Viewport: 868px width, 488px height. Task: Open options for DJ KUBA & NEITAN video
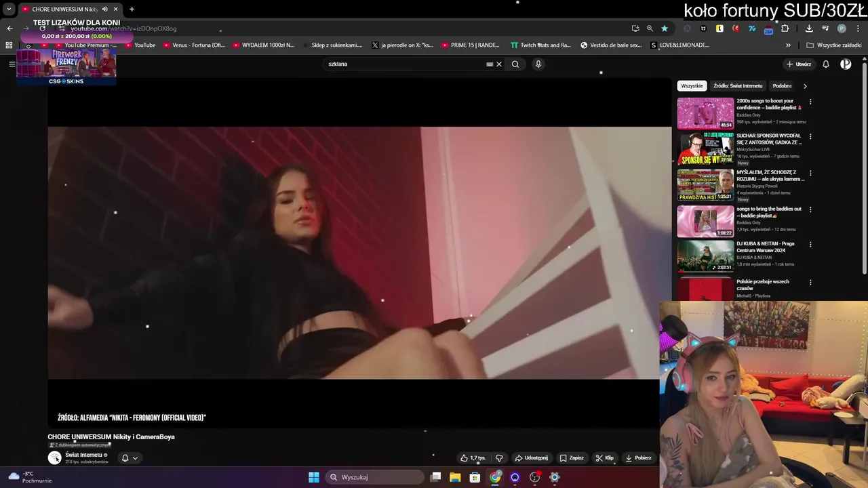[810, 244]
